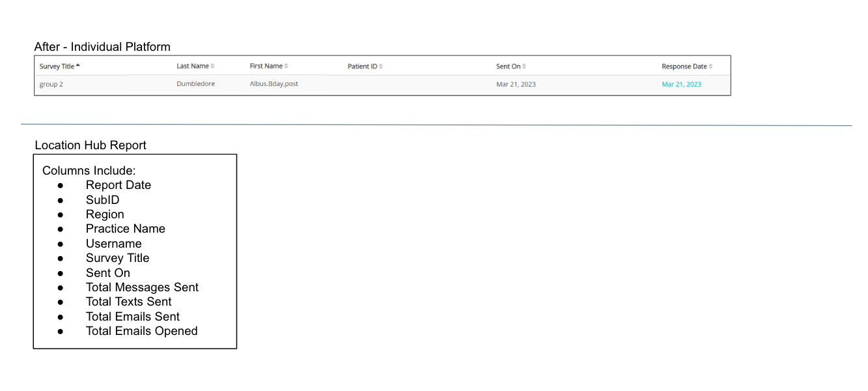This screenshot has height=391, width=868.
Task: Click sort icon next to First Name
Action: click(x=286, y=66)
